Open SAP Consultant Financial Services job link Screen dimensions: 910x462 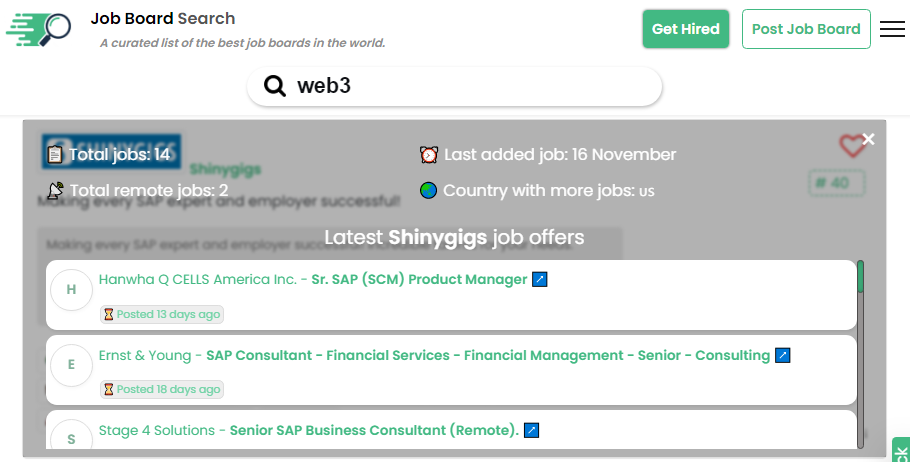(488, 355)
